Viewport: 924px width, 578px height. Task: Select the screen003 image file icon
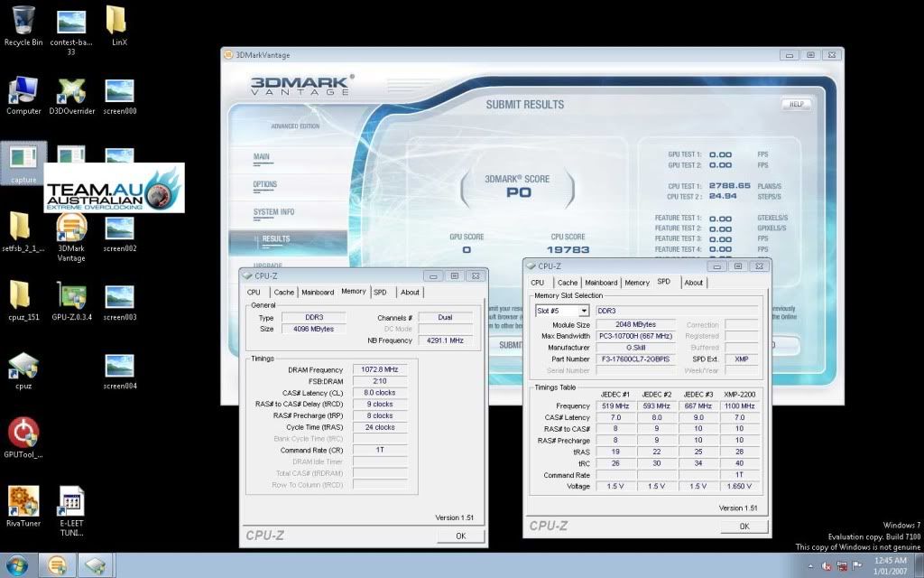pyautogui.click(x=120, y=301)
